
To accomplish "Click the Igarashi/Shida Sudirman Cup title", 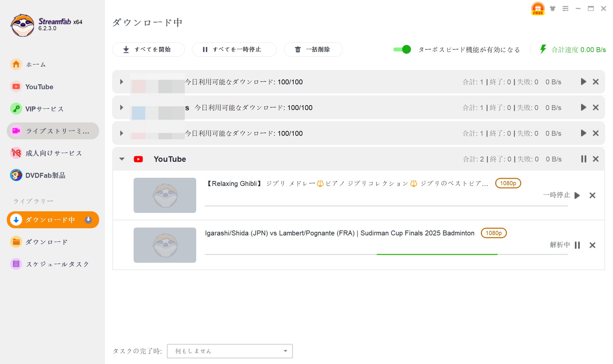I will click(x=340, y=233).
